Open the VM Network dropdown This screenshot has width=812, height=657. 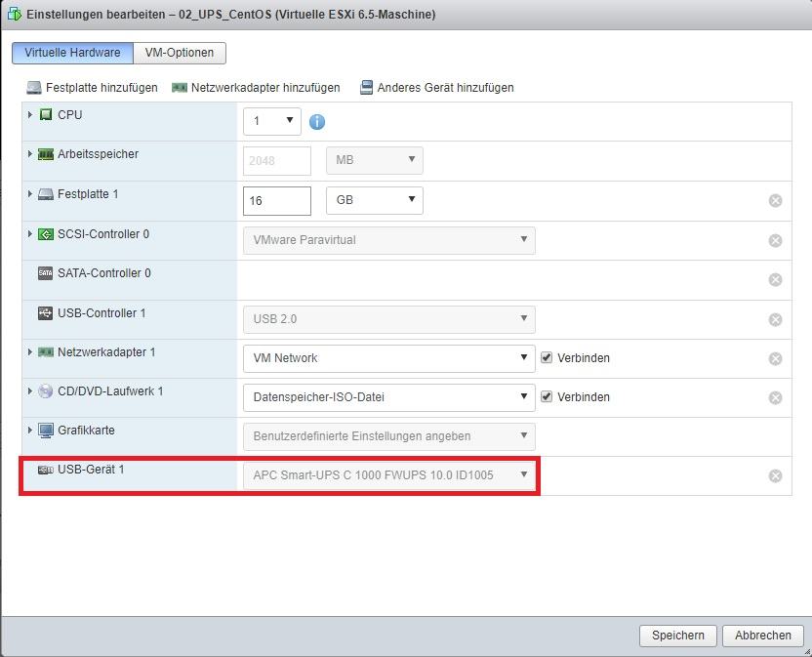tap(388, 358)
